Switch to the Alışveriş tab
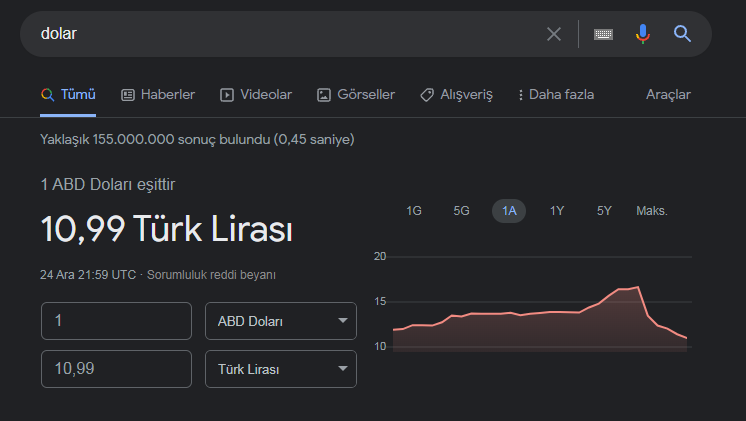 point(456,95)
